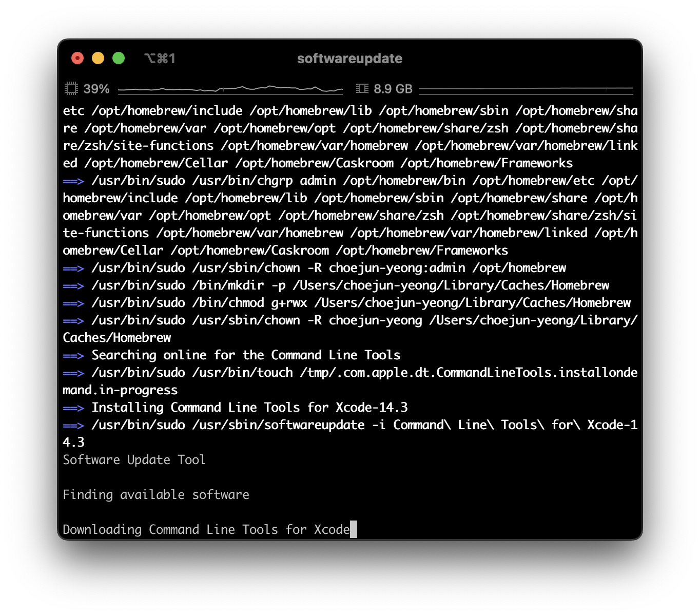Zoom the terminal with green button
Screen dimensions: 700x616
pyautogui.click(x=119, y=58)
